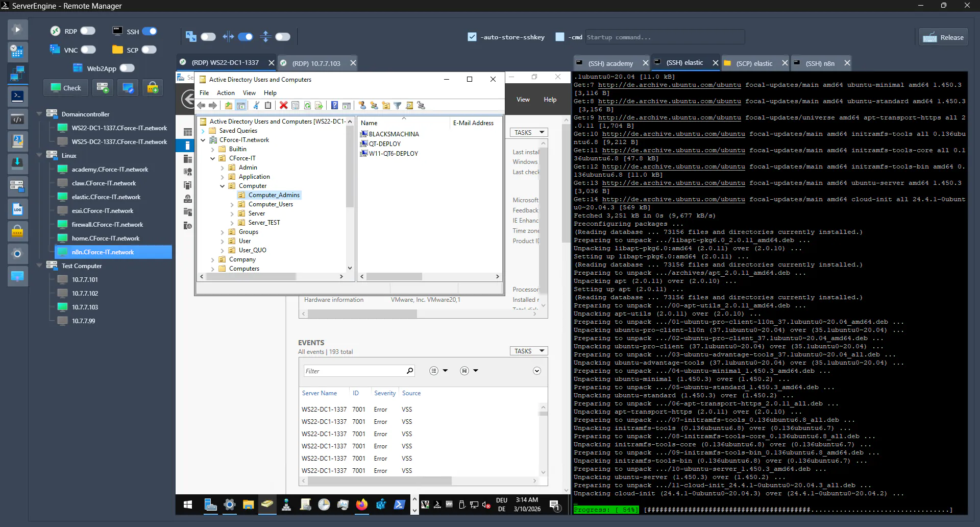This screenshot has height=527, width=980.
Task: Expand the Computer_Users OU node
Action: tap(232, 204)
